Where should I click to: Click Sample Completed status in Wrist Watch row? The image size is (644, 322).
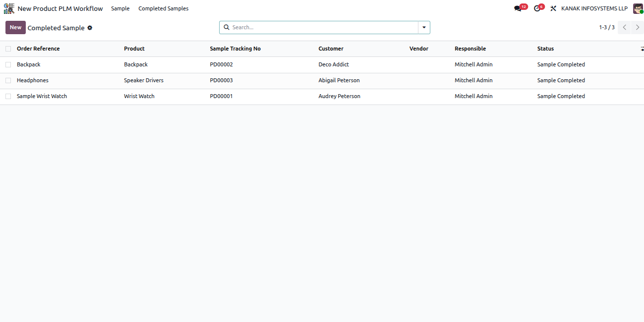(x=561, y=96)
